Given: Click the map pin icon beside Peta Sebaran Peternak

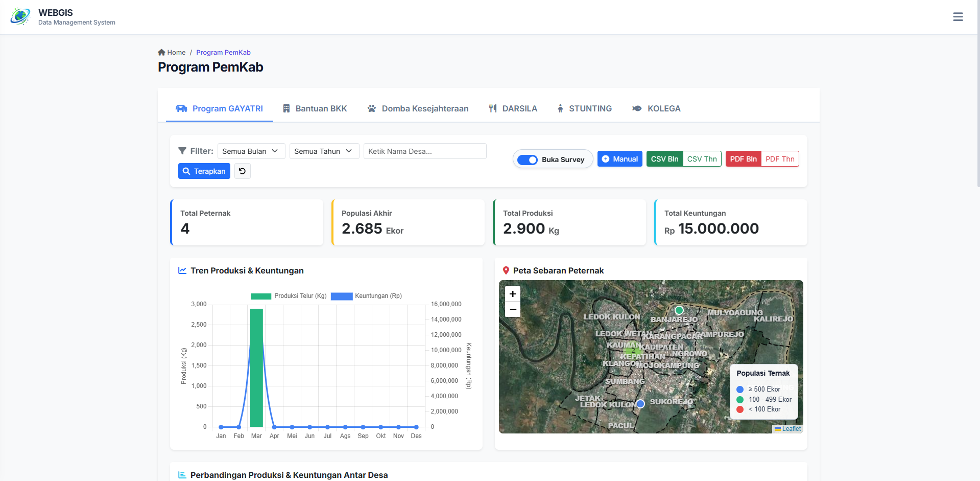Looking at the screenshot, I should pyautogui.click(x=507, y=270).
